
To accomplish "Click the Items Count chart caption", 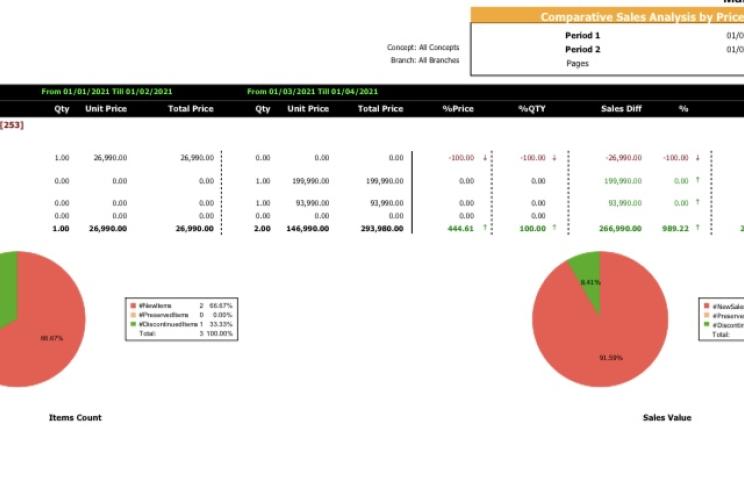I will click(75, 418).
